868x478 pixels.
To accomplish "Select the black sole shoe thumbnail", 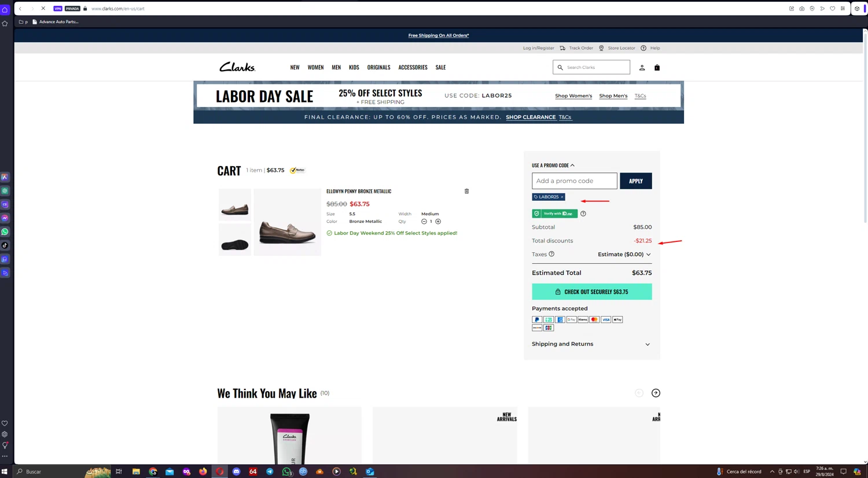I will [235, 240].
